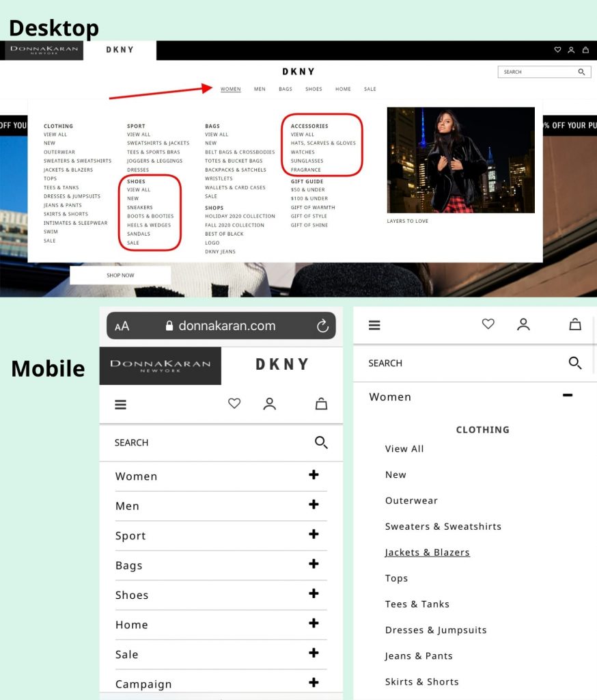Screen dimensions: 597x700
Task: Tap the hamburger menu icon in the mobile view
Action: [x=120, y=404]
